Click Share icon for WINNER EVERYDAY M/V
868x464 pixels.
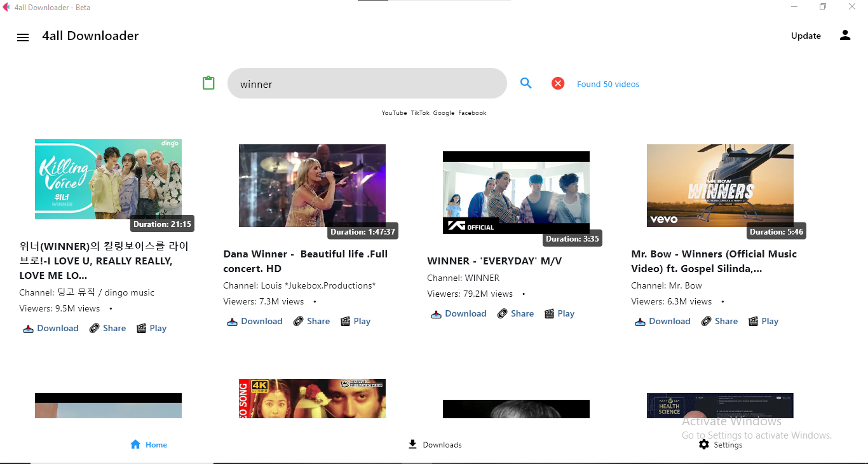tap(503, 314)
